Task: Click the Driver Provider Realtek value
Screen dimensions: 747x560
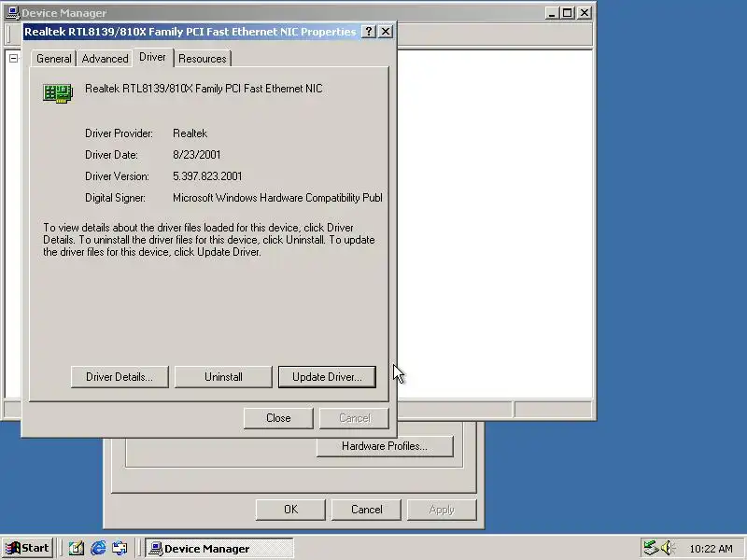Action: 190,133
